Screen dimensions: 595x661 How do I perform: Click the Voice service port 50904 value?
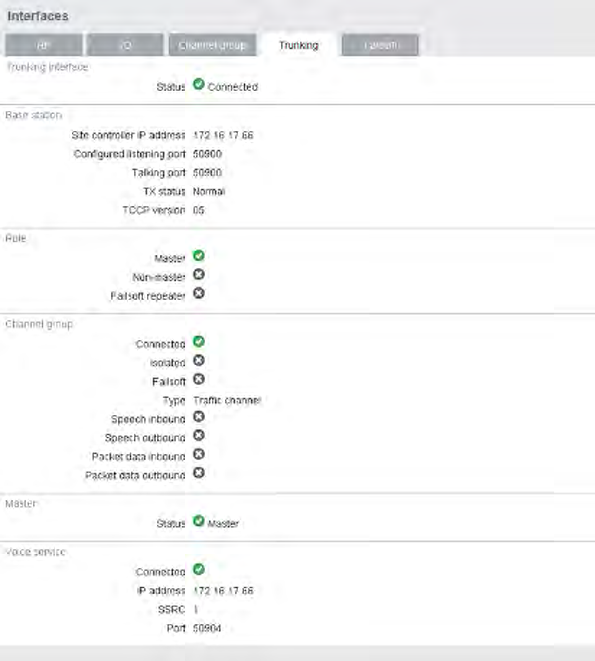point(207,629)
